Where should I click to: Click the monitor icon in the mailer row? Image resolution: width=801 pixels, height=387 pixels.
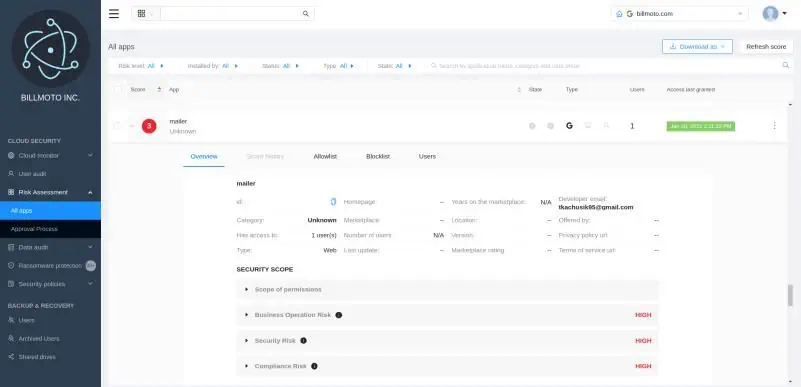pyautogui.click(x=588, y=126)
